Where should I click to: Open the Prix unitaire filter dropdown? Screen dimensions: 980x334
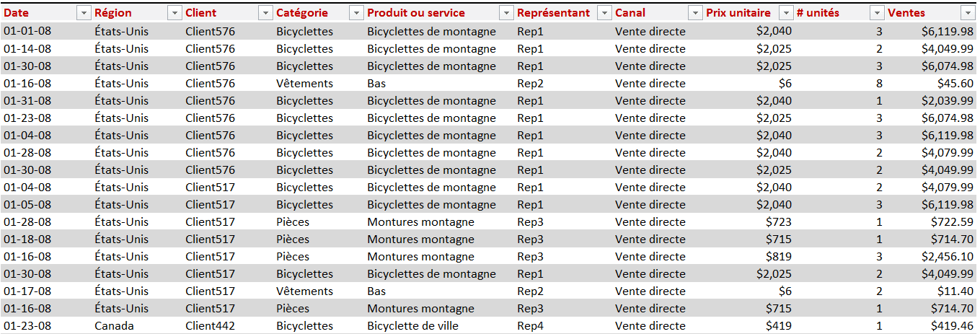pyautogui.click(x=786, y=13)
